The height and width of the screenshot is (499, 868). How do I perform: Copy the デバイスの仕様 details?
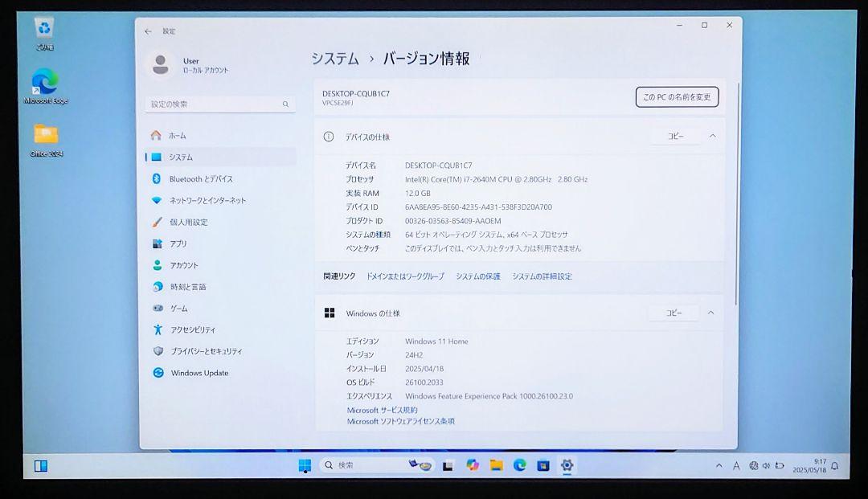(x=675, y=136)
